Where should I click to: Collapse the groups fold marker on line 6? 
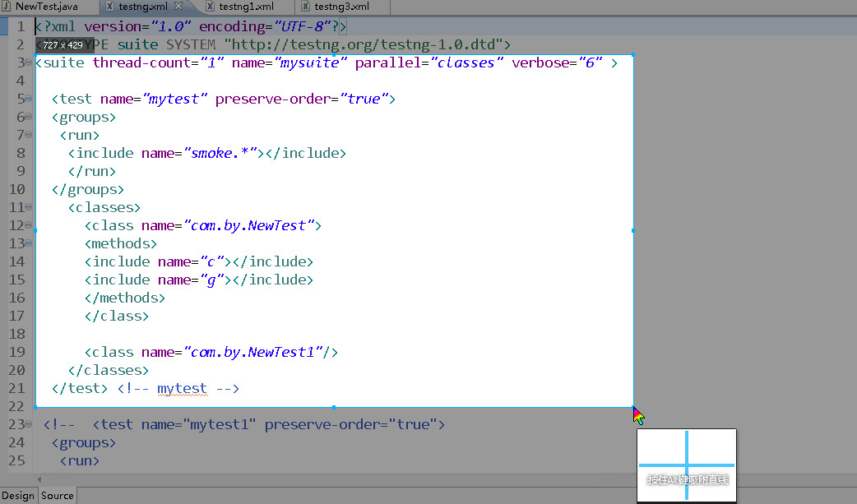point(29,117)
